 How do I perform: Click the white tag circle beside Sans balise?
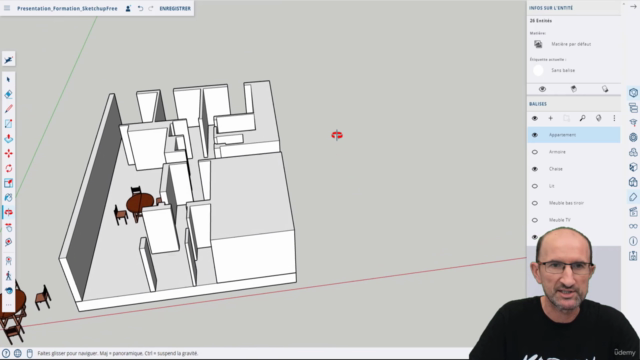pos(538,70)
